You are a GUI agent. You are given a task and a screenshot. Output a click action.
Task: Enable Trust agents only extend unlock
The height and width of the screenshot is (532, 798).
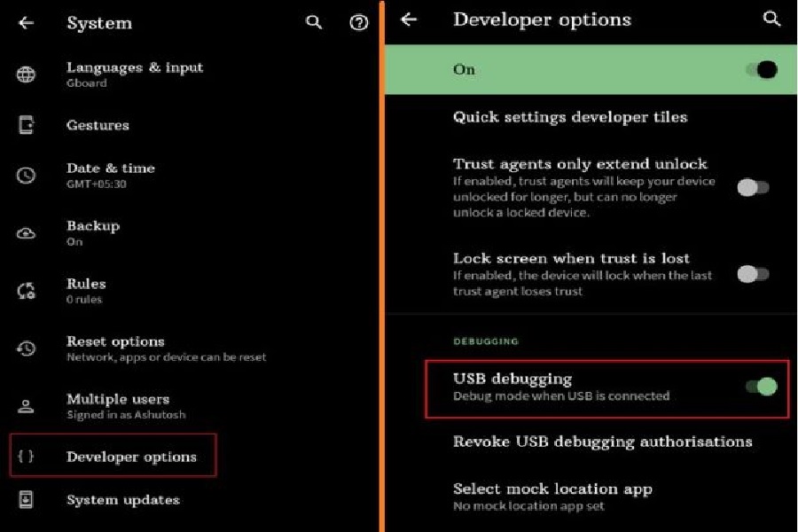pos(753,188)
